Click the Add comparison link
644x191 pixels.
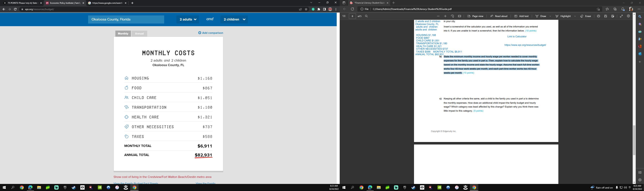point(211,33)
